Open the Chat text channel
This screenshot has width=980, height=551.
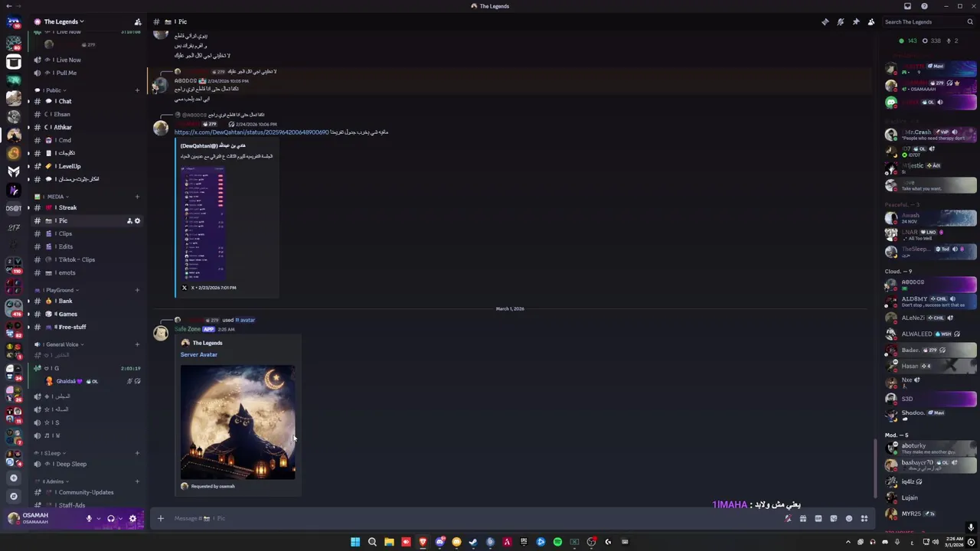tap(87, 101)
